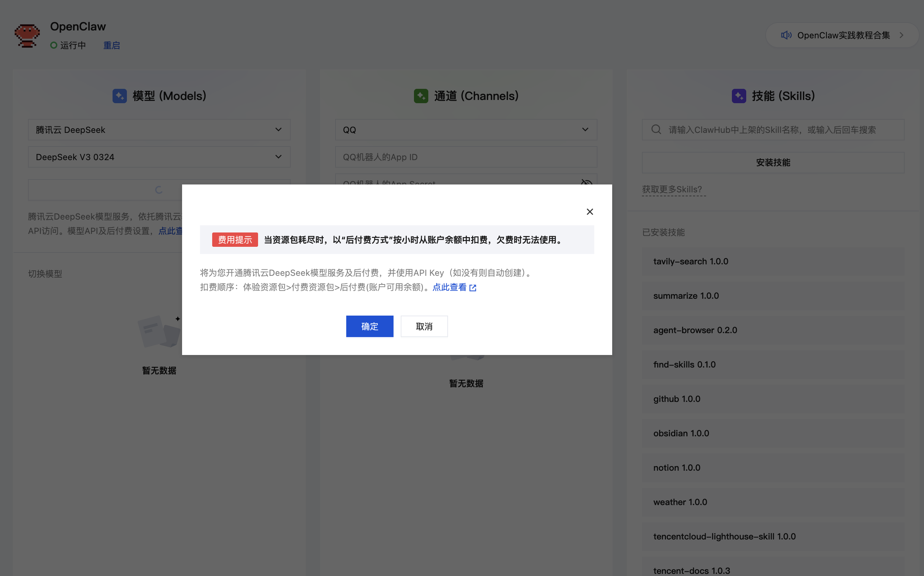Open the QQ channel dropdown
Image resolution: width=924 pixels, height=576 pixels.
(x=585, y=130)
